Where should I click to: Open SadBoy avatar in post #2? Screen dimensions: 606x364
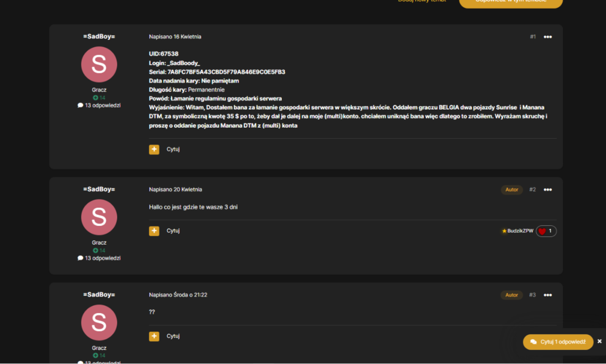99,217
